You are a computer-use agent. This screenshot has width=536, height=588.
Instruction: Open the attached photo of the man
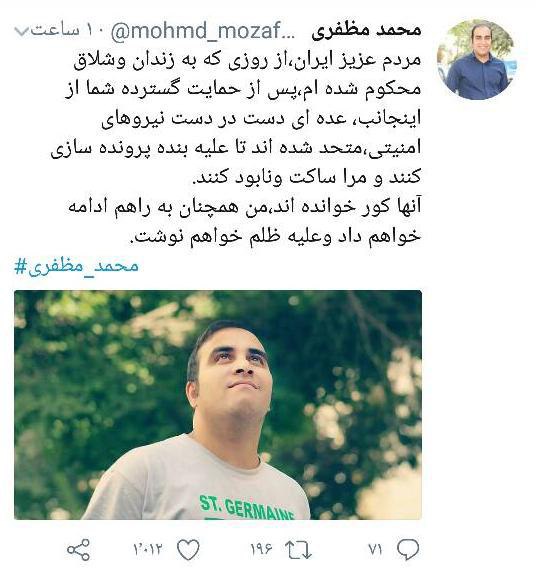(218, 405)
